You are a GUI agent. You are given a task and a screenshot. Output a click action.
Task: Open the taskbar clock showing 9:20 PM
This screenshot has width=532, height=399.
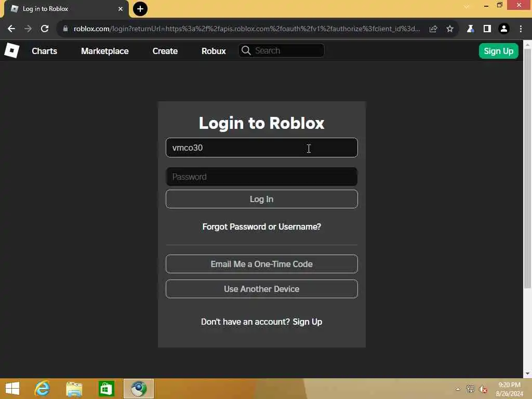point(509,389)
